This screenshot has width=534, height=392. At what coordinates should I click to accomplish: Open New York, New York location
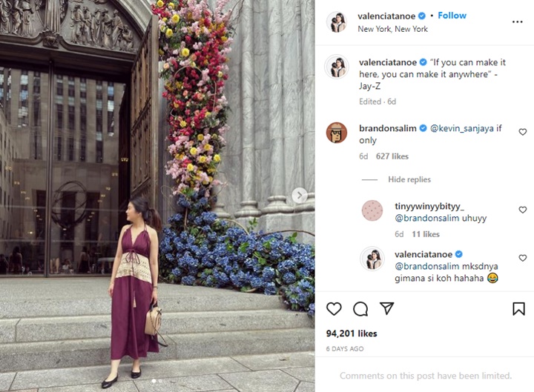tap(392, 29)
